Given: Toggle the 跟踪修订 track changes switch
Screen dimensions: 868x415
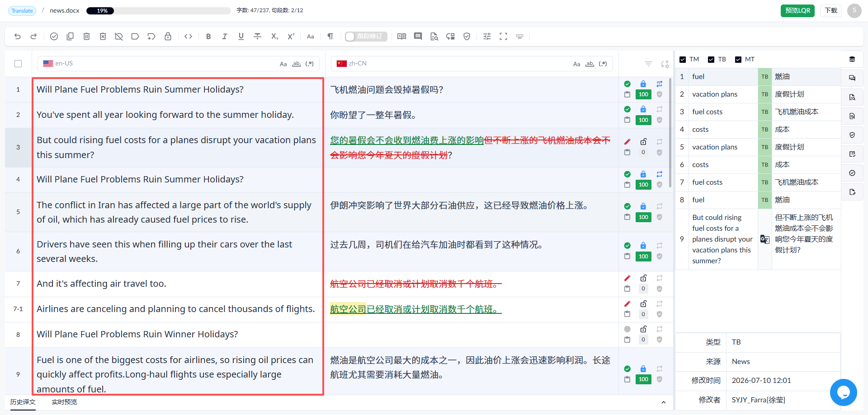Looking at the screenshot, I should click(x=366, y=37).
